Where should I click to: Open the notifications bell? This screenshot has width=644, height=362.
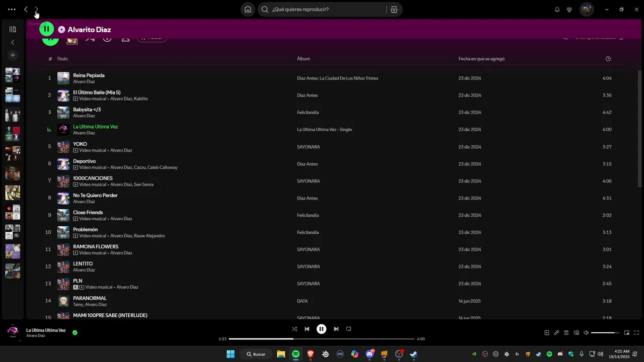pyautogui.click(x=557, y=9)
